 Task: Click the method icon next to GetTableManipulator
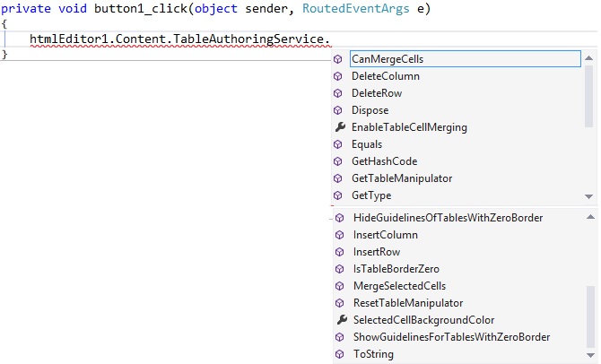338,178
